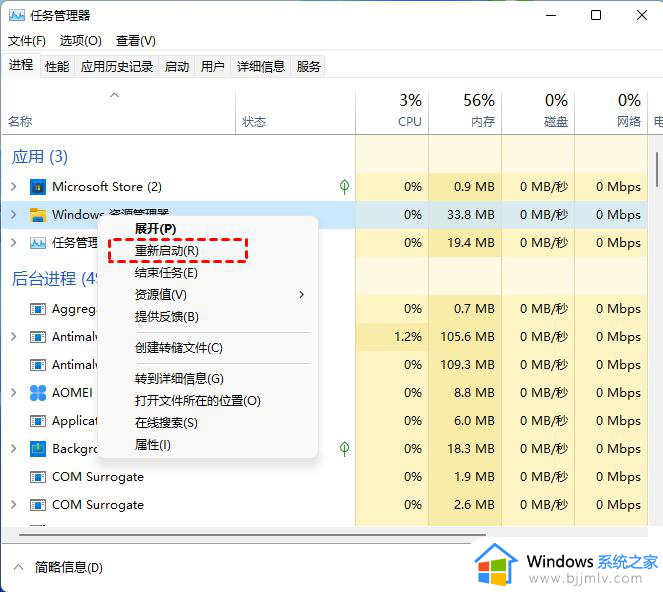This screenshot has height=592, width=663.
Task: Select the first COM Surrogate row name
Action: coord(98,477)
